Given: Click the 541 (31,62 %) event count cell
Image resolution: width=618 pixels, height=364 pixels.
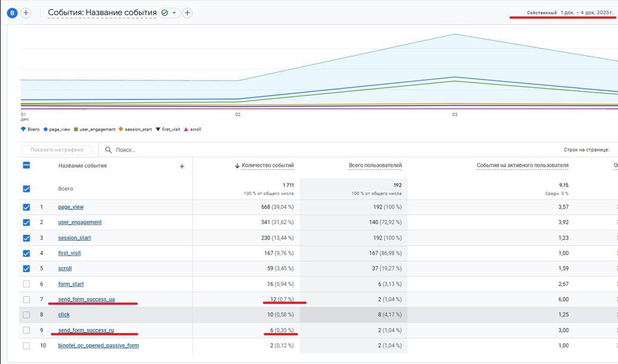Looking at the screenshot, I should click(277, 222).
